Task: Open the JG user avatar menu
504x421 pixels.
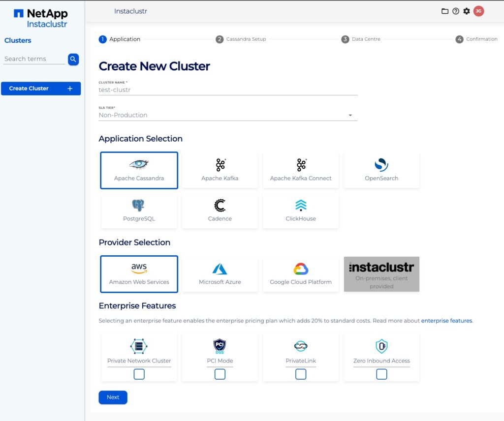Action: click(478, 11)
